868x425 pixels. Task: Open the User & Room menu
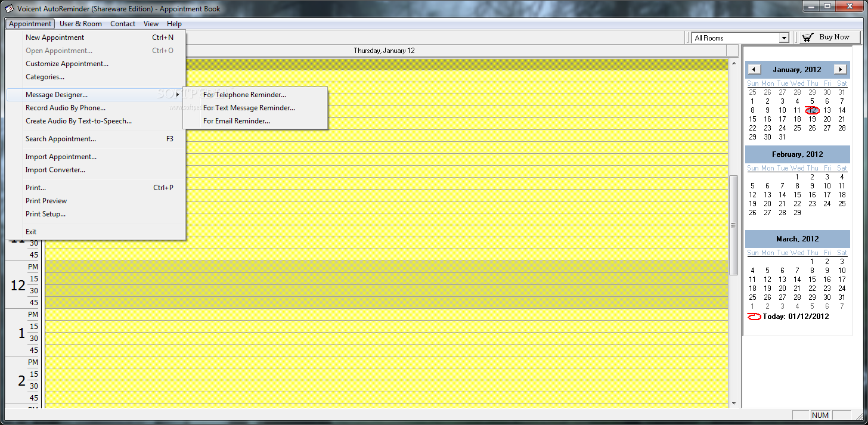(80, 24)
